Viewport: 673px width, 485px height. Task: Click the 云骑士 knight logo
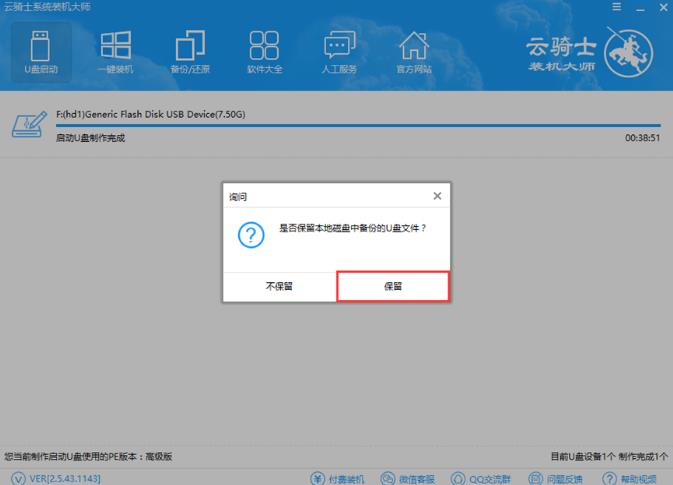629,54
